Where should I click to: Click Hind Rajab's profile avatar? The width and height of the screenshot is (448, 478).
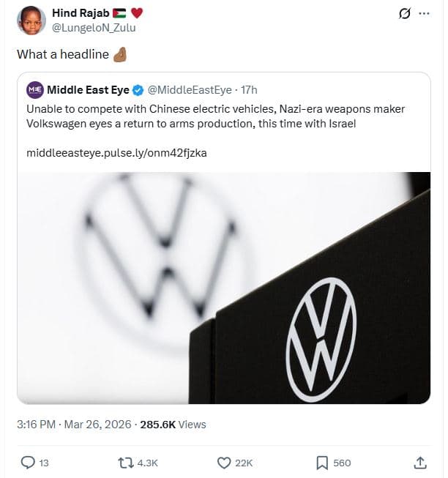click(30, 20)
